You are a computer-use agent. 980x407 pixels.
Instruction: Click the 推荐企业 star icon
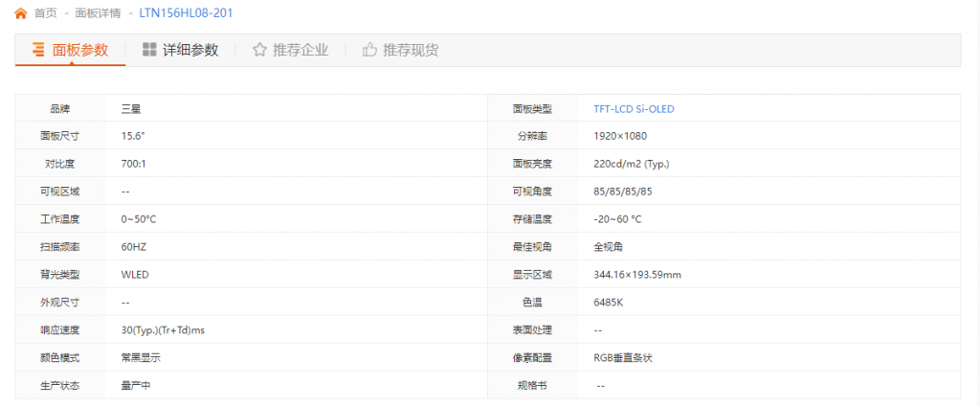pyautogui.click(x=259, y=50)
